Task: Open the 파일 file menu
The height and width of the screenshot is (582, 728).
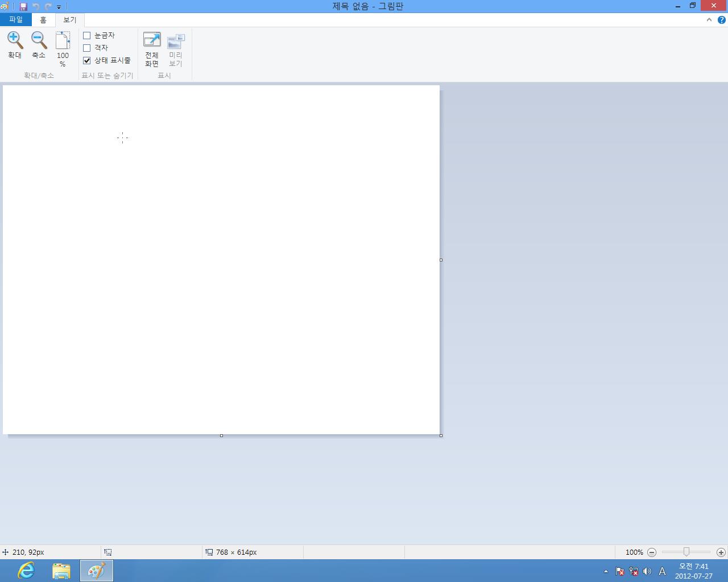Action: click(x=16, y=19)
